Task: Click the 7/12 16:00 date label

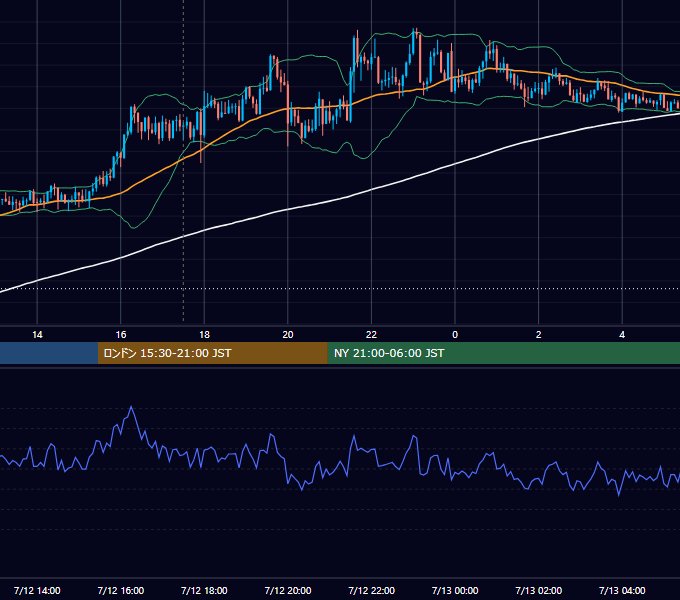Action: click(121, 590)
